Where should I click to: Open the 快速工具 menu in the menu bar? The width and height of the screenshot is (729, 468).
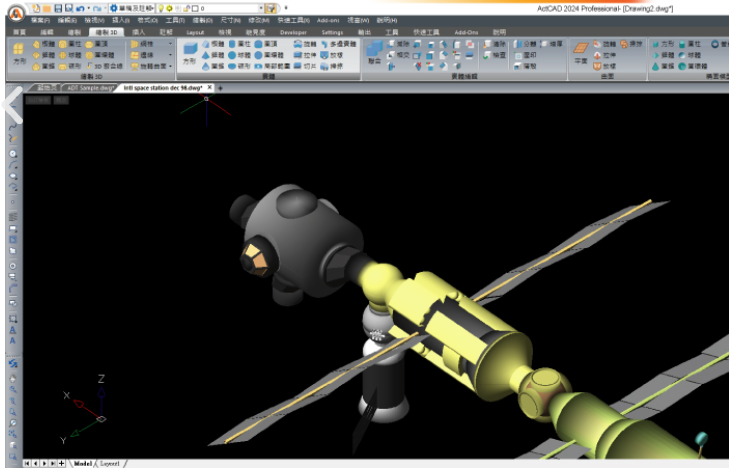click(x=292, y=20)
